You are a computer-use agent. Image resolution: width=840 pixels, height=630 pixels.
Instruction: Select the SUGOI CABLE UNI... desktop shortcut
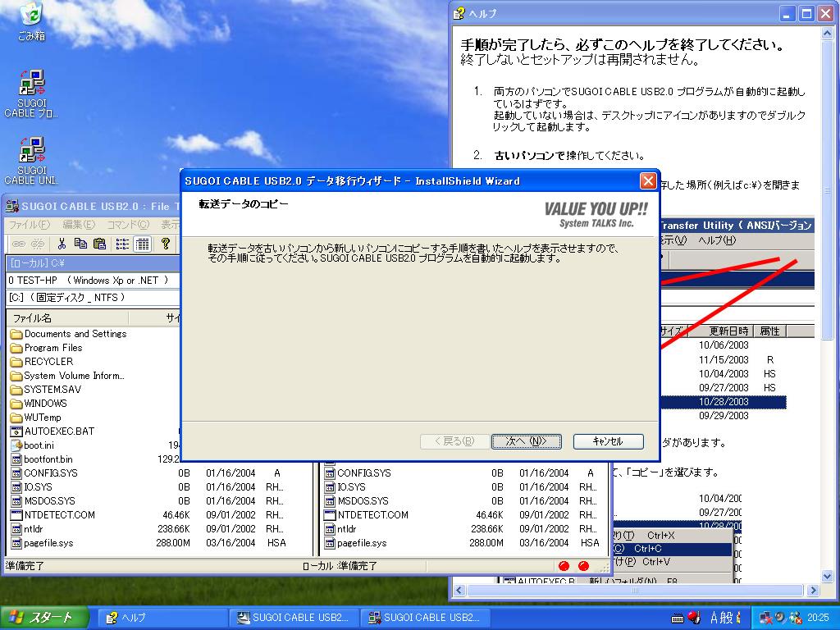[x=32, y=162]
